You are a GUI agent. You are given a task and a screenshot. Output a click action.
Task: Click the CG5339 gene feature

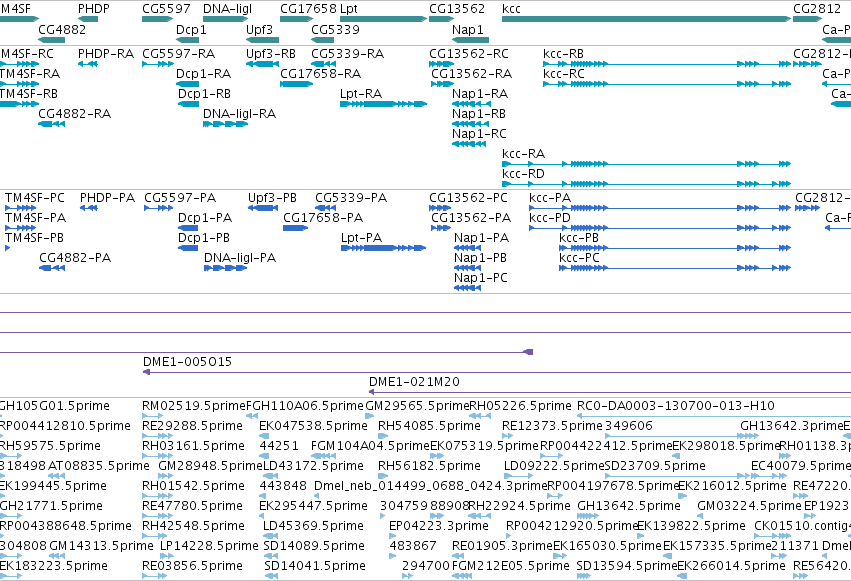tap(322, 40)
